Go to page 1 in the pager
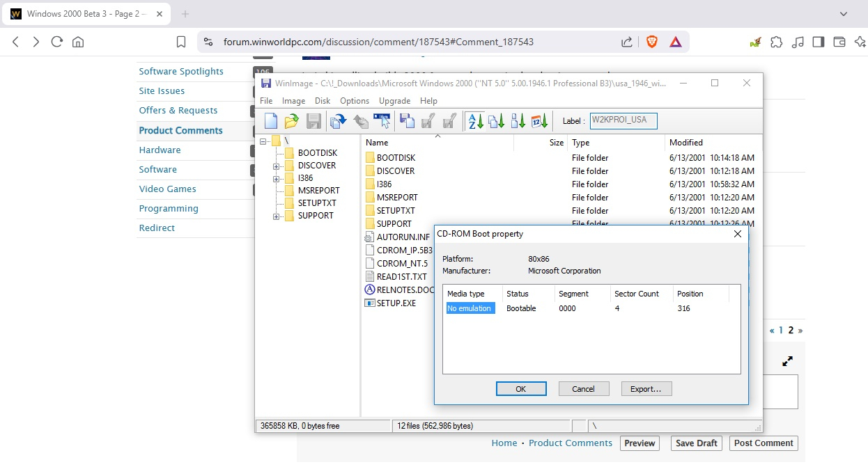Image resolution: width=868 pixels, height=476 pixels. (781, 331)
